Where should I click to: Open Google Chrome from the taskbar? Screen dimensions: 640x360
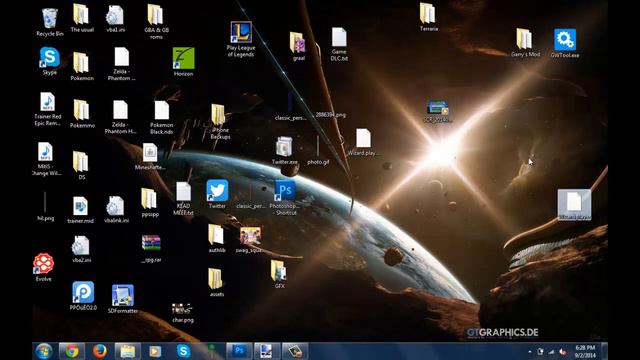(x=72, y=351)
